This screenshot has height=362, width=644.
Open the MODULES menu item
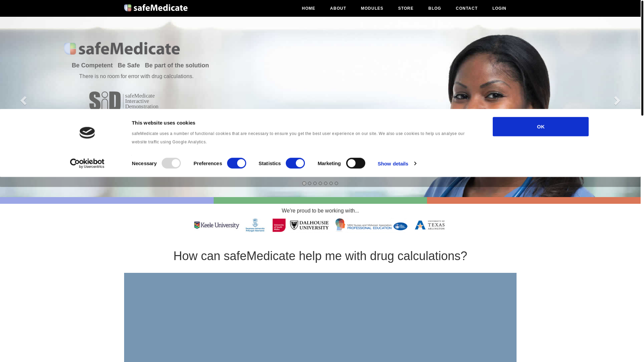pyautogui.click(x=372, y=8)
